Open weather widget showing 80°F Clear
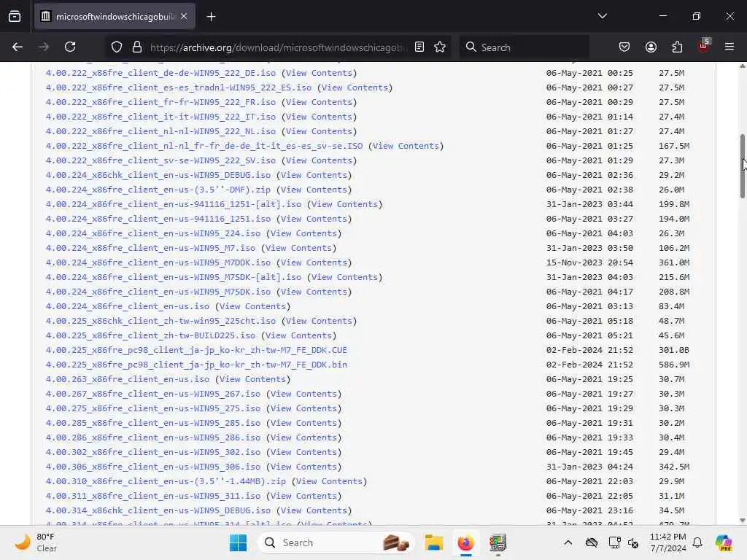Image resolution: width=747 pixels, height=560 pixels. click(x=36, y=542)
